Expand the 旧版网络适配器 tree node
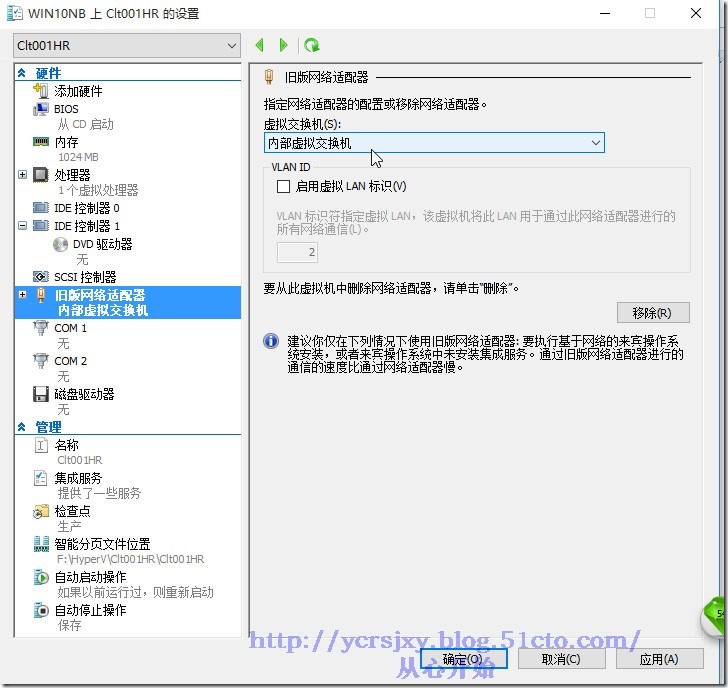Viewport: 728px width, 688px height. tap(22, 294)
